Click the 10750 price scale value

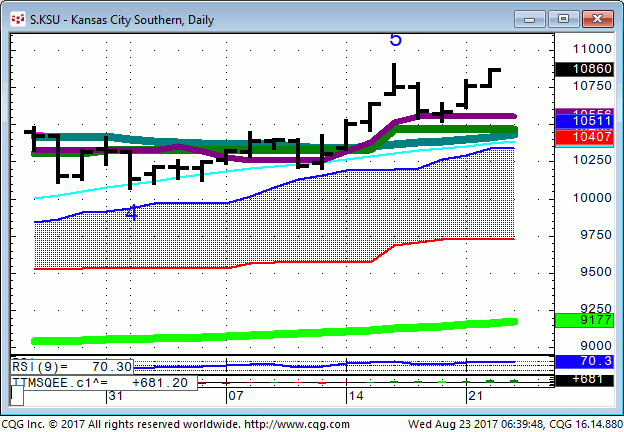click(x=592, y=86)
